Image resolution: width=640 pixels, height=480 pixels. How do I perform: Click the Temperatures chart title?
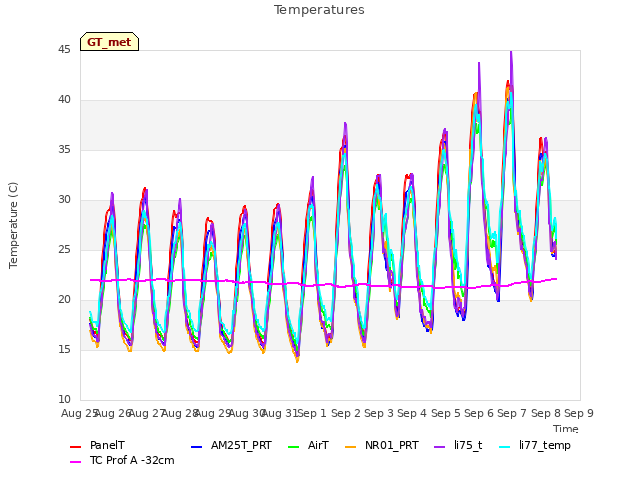[319, 10]
